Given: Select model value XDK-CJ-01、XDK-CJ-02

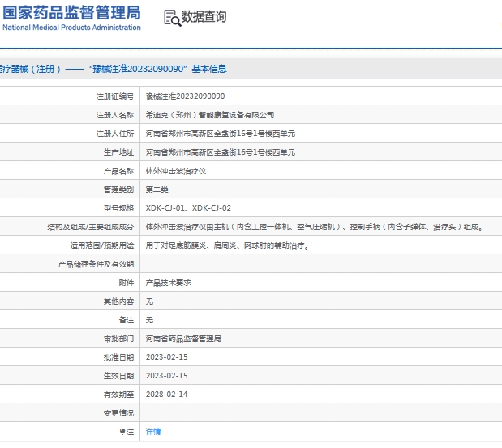Looking at the screenshot, I should click(188, 208).
